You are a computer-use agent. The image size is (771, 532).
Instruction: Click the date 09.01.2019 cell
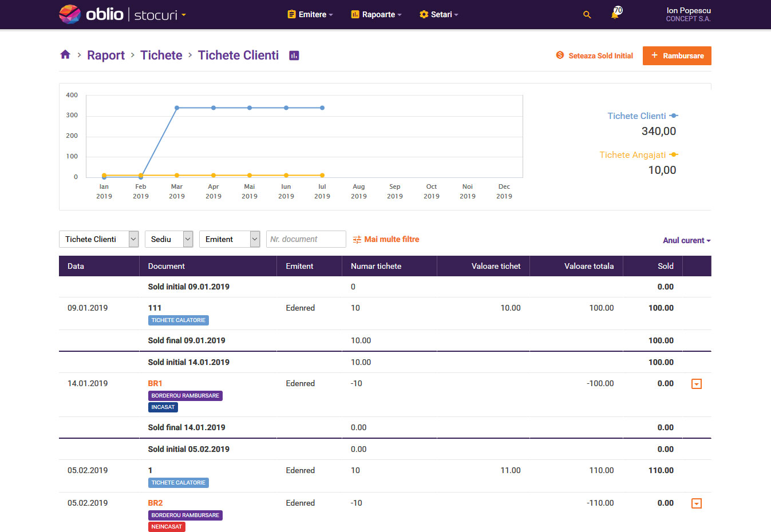(x=88, y=308)
